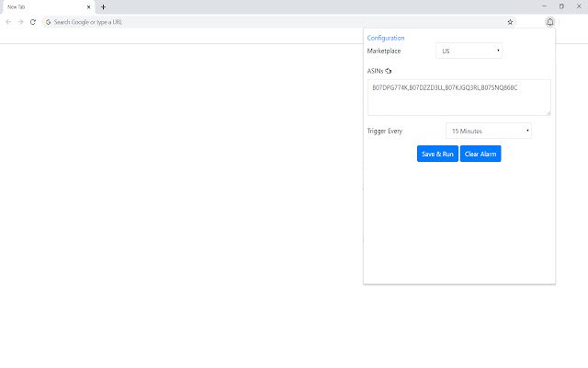The image size is (588, 368).
Task: Open the bell extension icon
Action: 549,22
